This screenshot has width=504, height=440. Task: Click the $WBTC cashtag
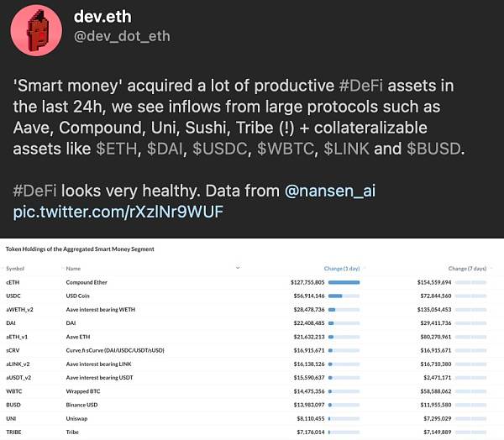point(286,149)
